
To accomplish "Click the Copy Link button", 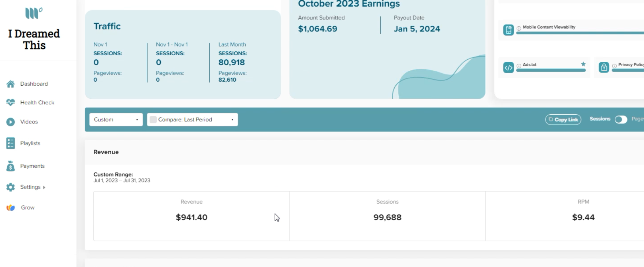I will [x=563, y=119].
